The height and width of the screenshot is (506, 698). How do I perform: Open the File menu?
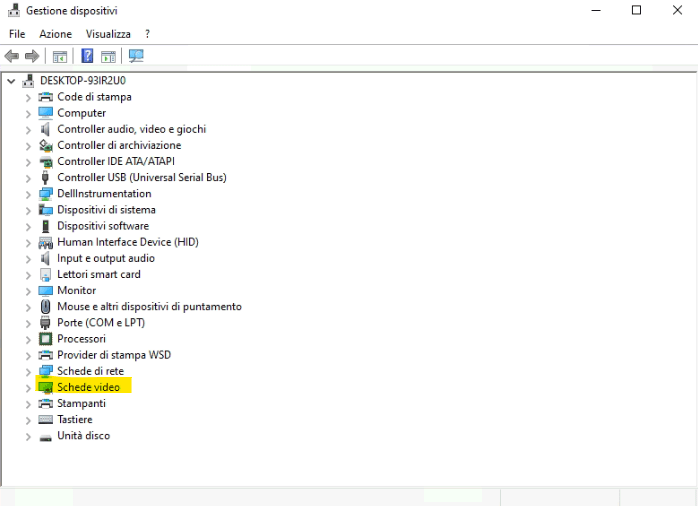17,34
